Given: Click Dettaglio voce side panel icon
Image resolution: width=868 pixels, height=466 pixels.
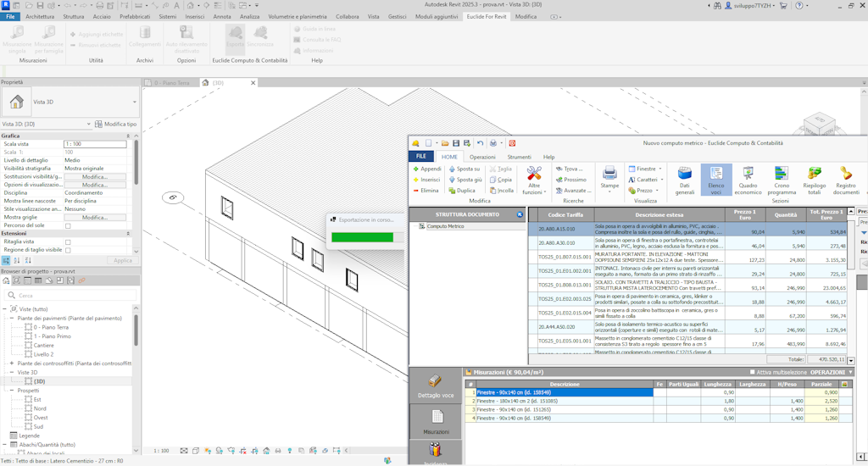Looking at the screenshot, I should pos(436,386).
